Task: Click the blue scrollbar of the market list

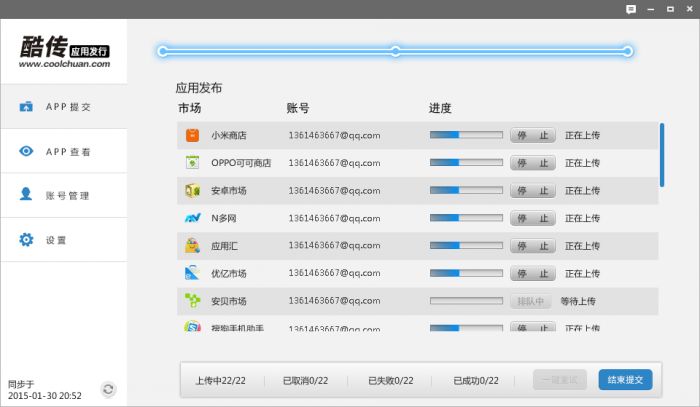Action: click(662, 155)
